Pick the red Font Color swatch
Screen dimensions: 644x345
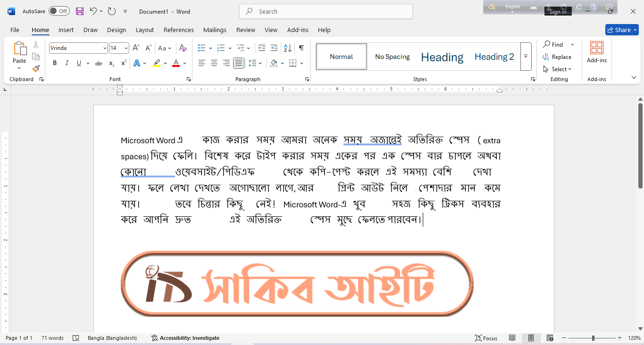tap(176, 63)
